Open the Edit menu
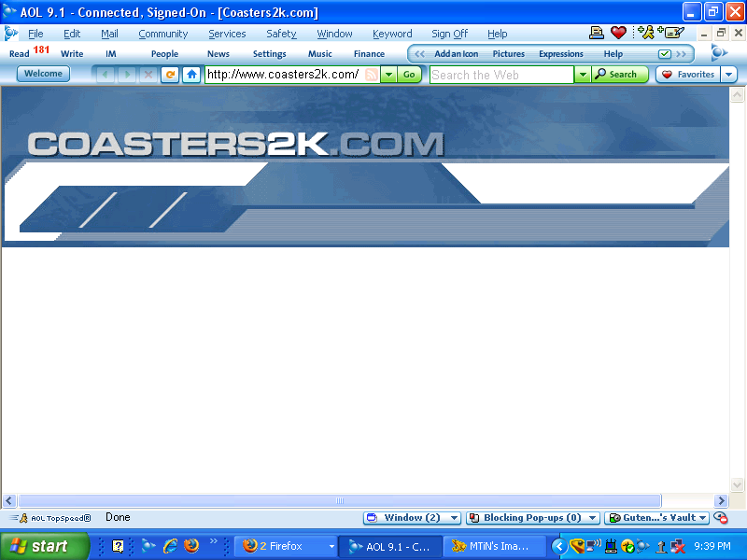The image size is (747, 560). (72, 34)
